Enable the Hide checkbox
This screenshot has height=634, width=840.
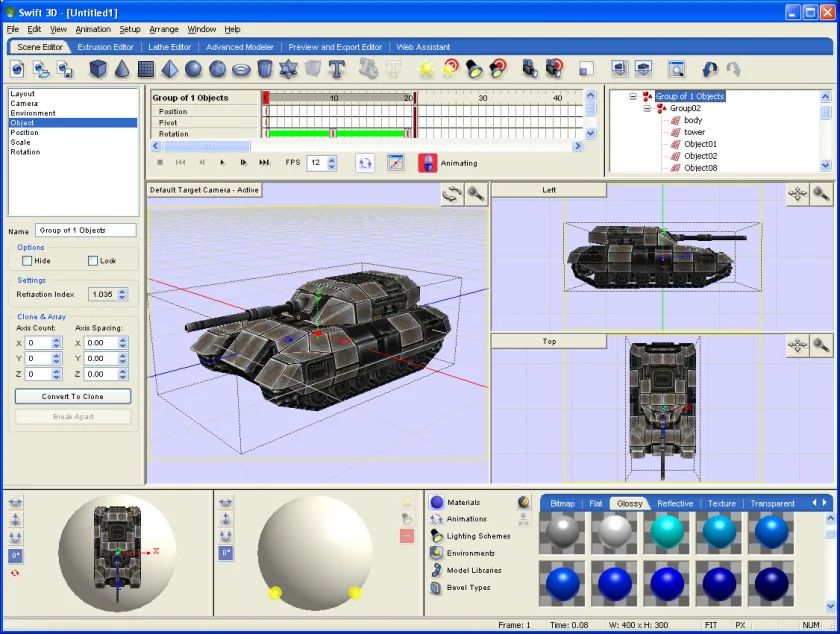27,261
